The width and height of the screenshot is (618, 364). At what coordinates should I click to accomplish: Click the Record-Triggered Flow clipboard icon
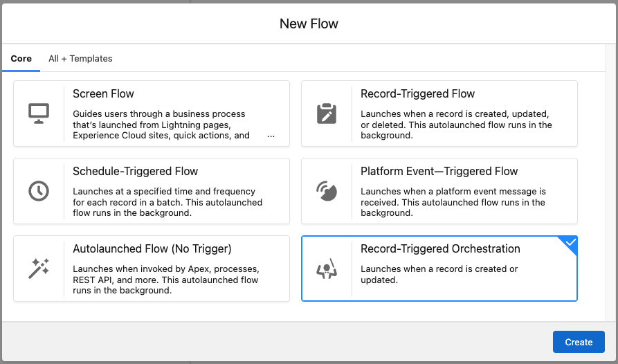[326, 113]
